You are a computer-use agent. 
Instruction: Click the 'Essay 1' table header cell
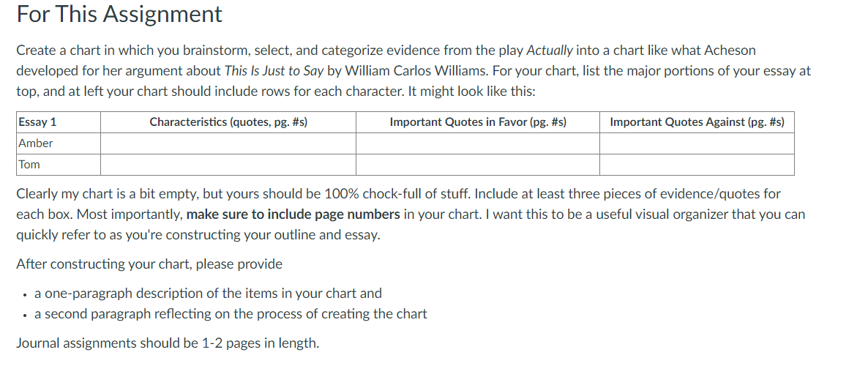point(59,122)
